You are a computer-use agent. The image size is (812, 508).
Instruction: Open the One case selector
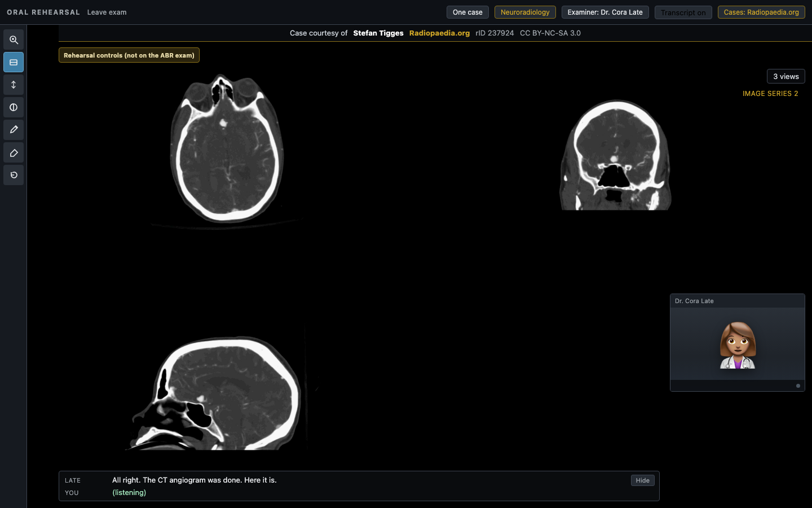pos(467,12)
